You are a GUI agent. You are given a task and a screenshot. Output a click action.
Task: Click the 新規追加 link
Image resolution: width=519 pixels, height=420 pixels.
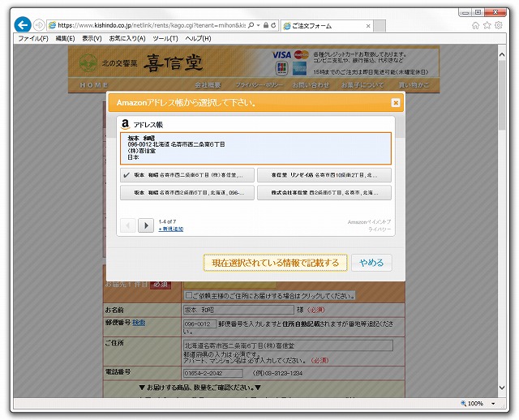(171, 229)
